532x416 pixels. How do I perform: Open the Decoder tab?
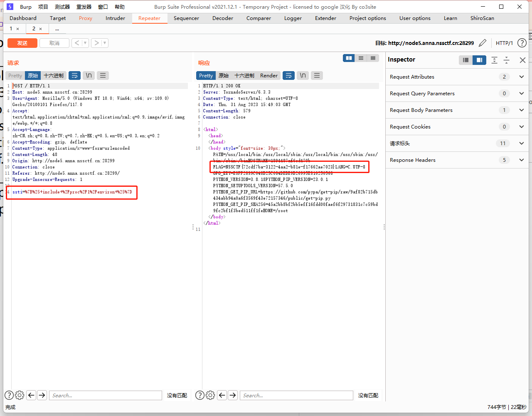point(223,18)
